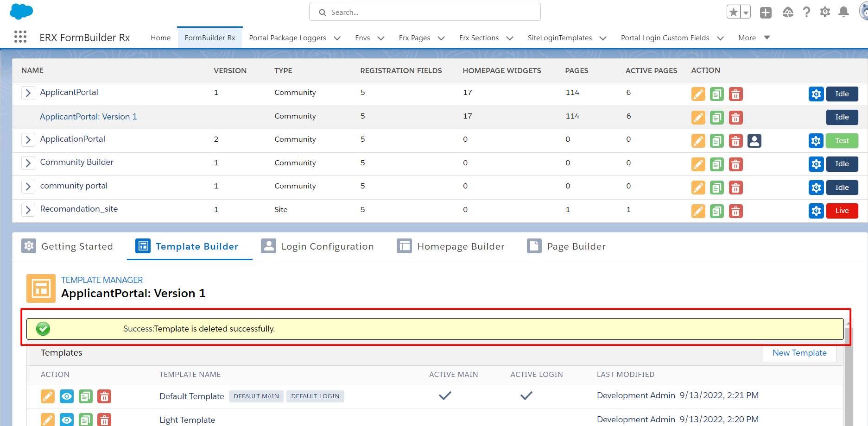Expand the ApplicantPortal row
Viewport: 868px width, 426px height.
click(28, 93)
